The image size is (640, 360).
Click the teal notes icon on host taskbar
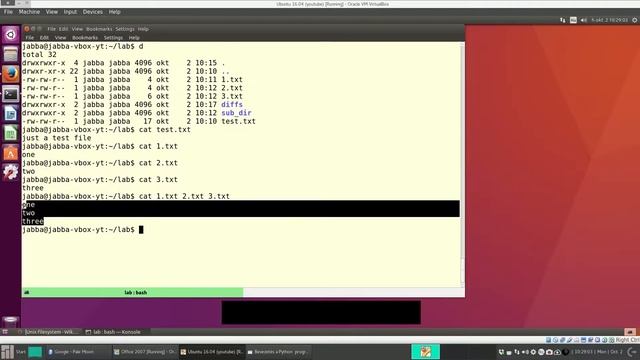(425, 352)
